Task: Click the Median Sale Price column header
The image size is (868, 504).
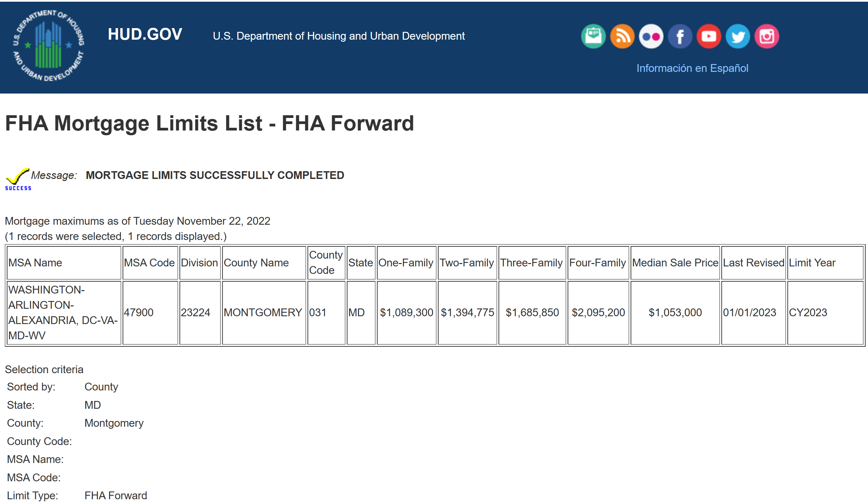Action: click(675, 263)
